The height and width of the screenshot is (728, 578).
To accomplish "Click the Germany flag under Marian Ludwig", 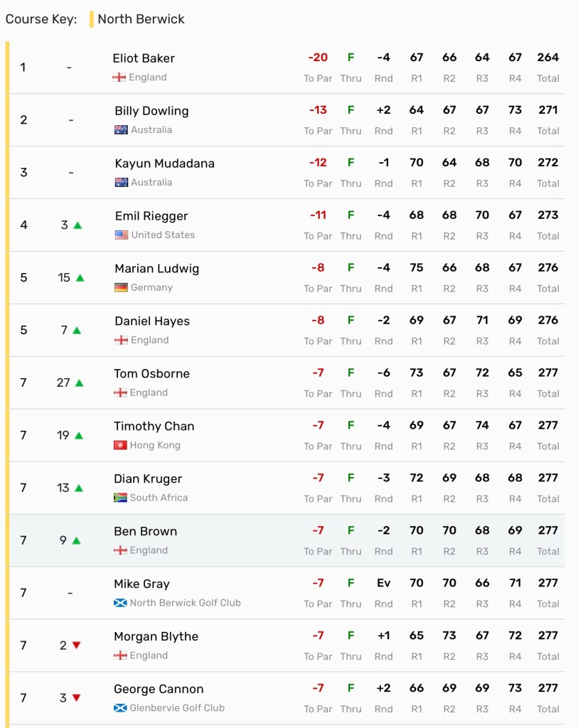I will (121, 288).
